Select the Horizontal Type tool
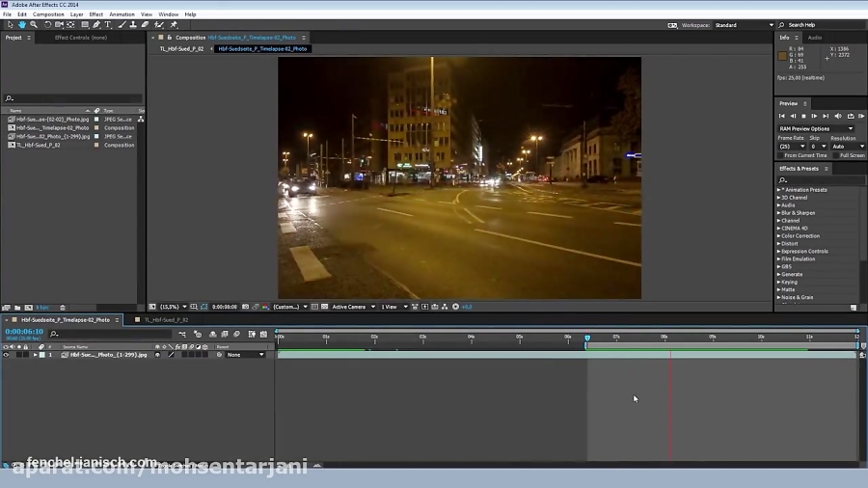This screenshot has height=488, width=868. tap(108, 25)
